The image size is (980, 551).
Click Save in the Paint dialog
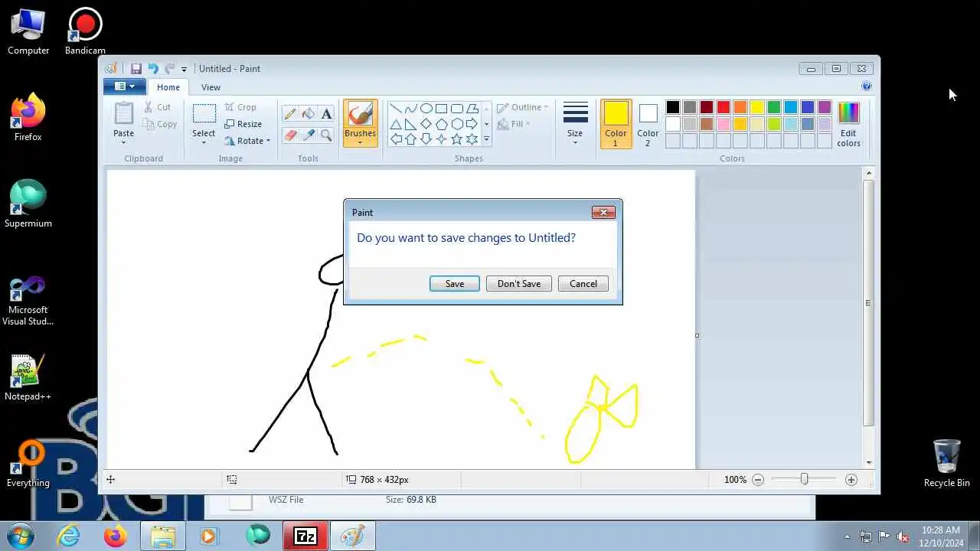[455, 284]
